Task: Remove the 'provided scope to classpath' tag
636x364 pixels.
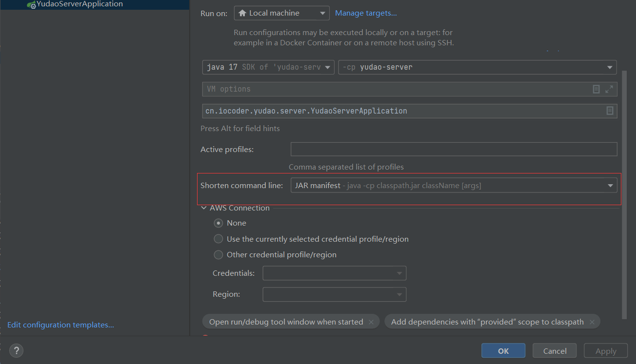Action: click(592, 322)
